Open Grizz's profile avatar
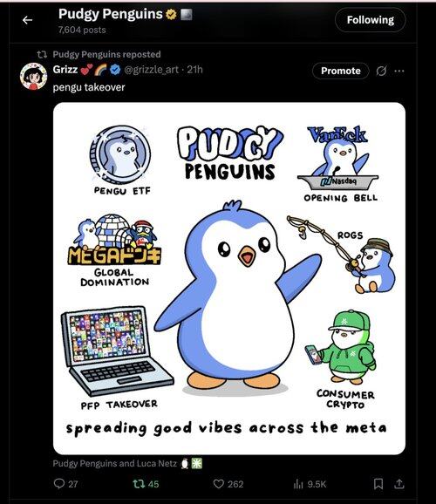 (x=33, y=76)
